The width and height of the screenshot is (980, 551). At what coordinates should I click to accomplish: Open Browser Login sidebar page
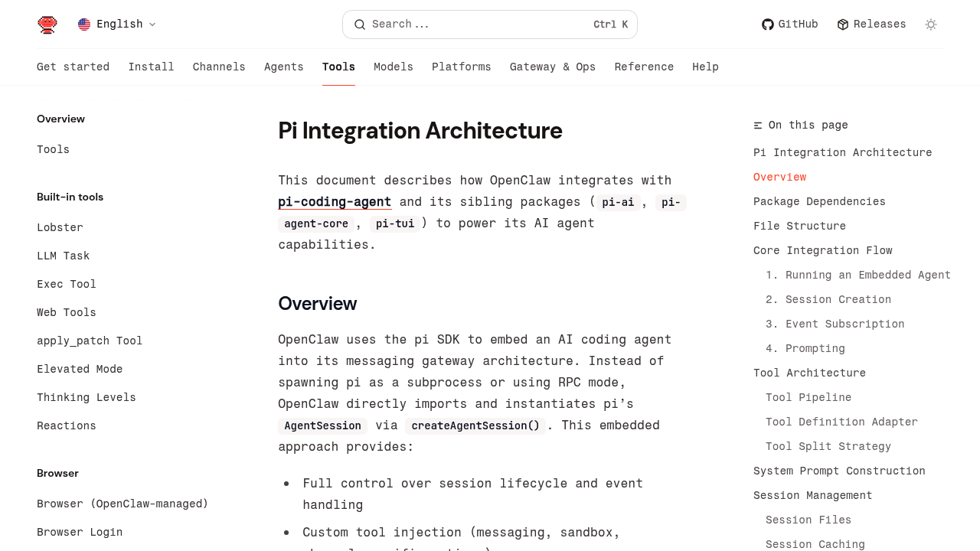80,533
